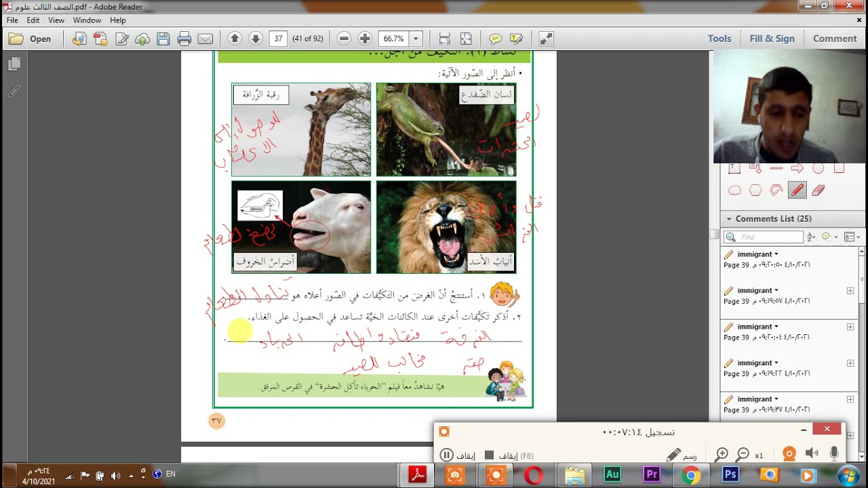868x488 pixels.
Task: Select the pencil eraser tool
Action: 818,190
